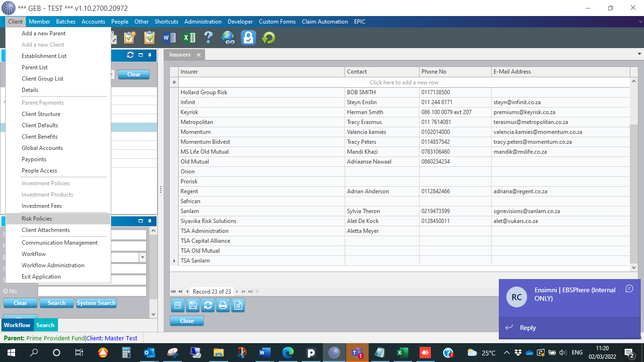Go to next record in navigator
Viewport: 644px width, 362px height.
coord(237,292)
